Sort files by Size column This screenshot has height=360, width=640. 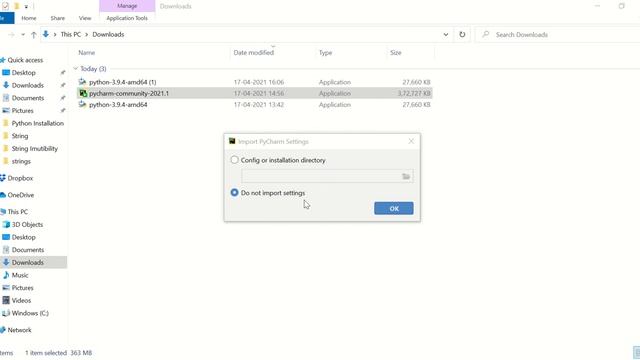click(396, 53)
